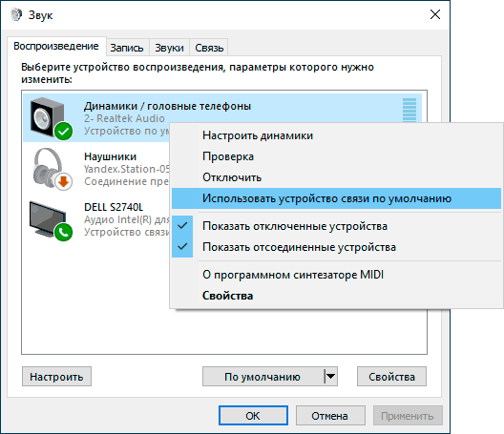
Task: Click the Отмена button
Action: pyautogui.click(x=330, y=416)
